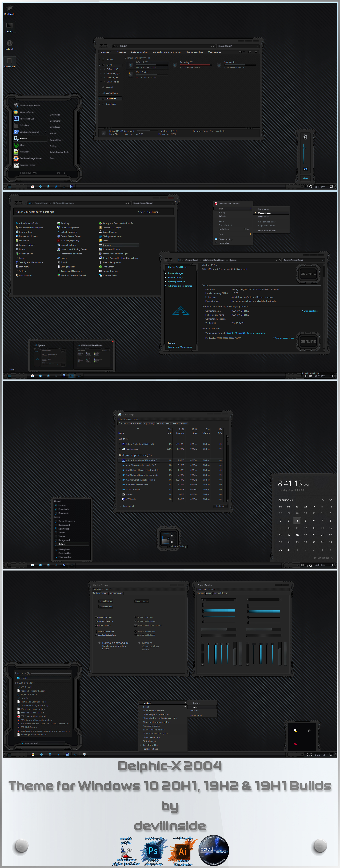The width and height of the screenshot is (340, 868).
Task: Open the Mixer link under volume slider
Action: 305,178
